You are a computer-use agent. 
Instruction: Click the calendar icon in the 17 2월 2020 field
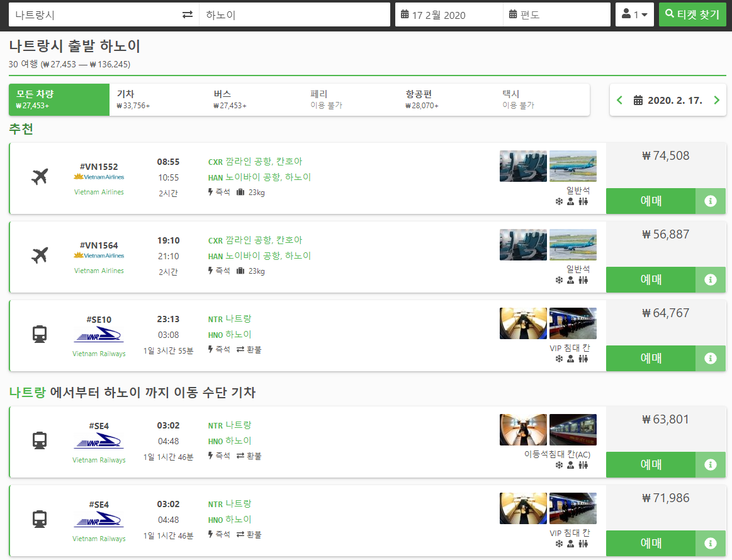405,14
